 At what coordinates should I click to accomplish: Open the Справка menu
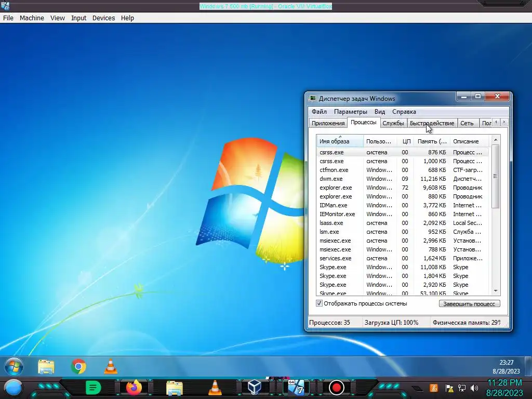pyautogui.click(x=404, y=112)
